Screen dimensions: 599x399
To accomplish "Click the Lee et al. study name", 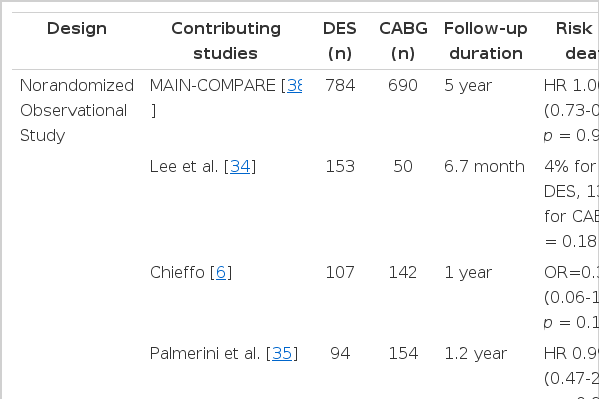I will pos(184,167).
